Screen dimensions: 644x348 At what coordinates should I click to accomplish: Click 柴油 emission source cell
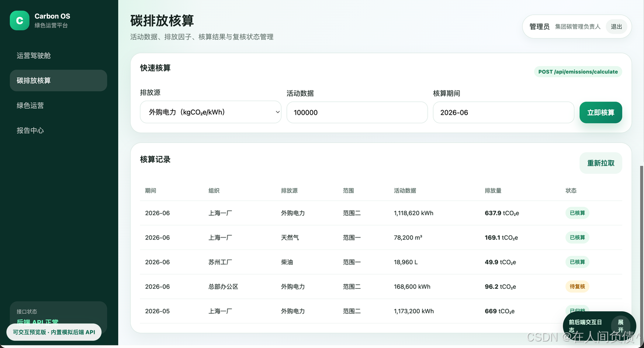(287, 262)
